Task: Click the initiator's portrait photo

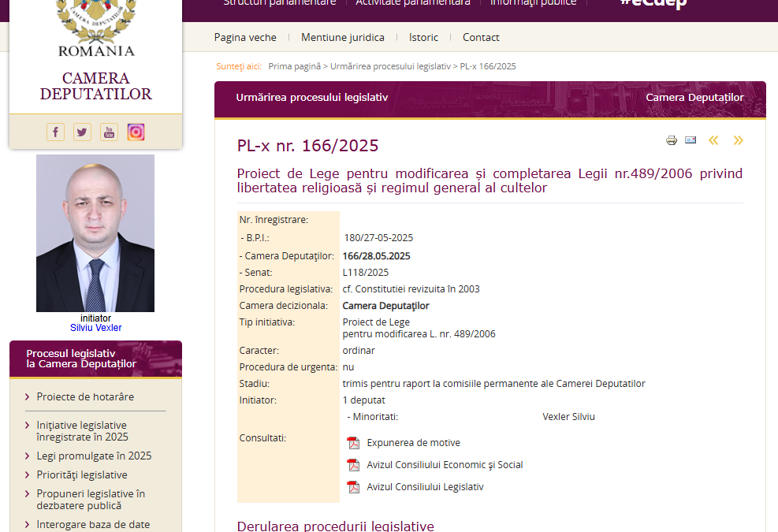Action: point(95,233)
